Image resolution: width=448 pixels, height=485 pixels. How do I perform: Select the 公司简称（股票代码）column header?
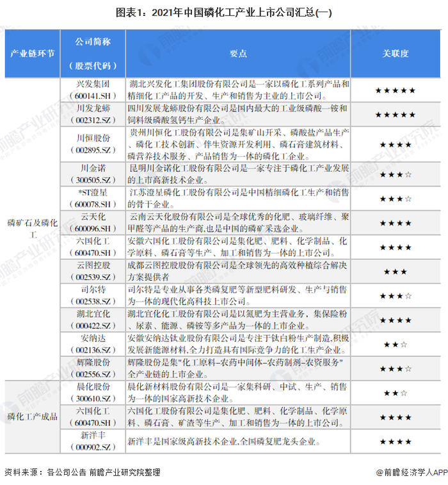point(93,54)
